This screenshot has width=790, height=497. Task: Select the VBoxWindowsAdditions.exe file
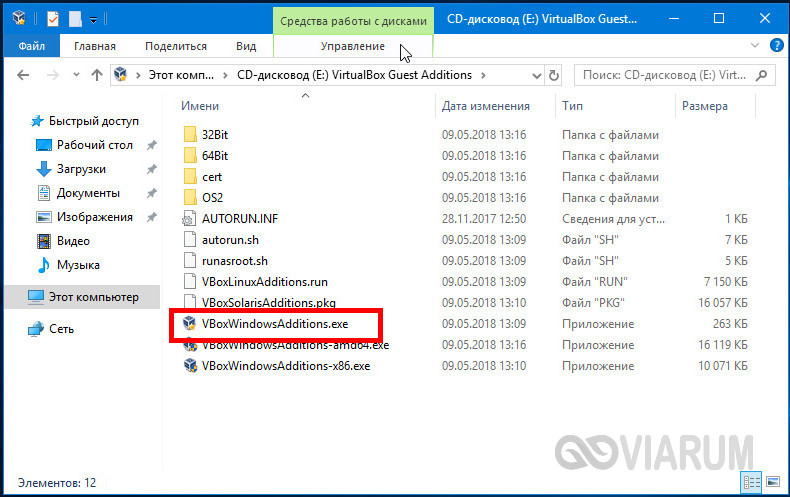coord(275,324)
